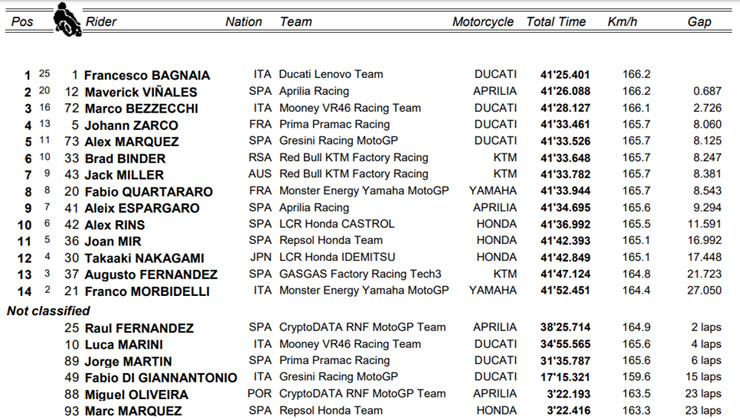740x419 pixels.
Task: Click the Pos column header
Action: (20, 21)
